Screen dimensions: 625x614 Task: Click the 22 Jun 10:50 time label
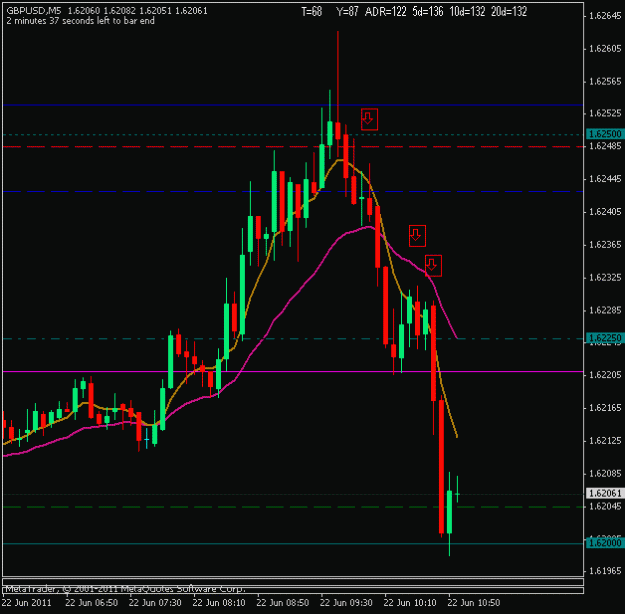[x=474, y=602]
